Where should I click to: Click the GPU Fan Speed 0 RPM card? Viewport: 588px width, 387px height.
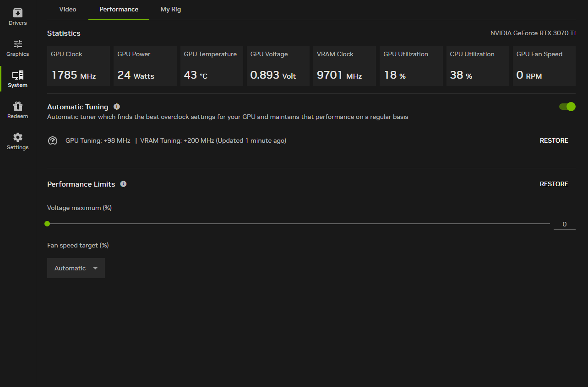[x=544, y=66]
